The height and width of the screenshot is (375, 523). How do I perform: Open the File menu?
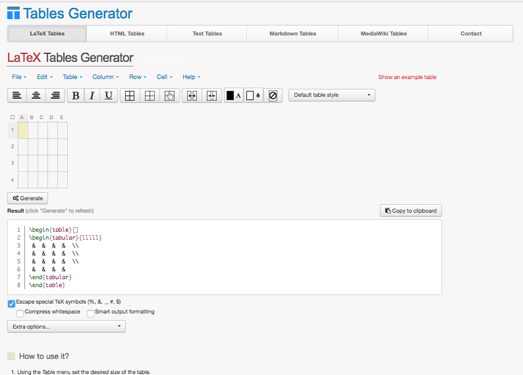coord(19,77)
